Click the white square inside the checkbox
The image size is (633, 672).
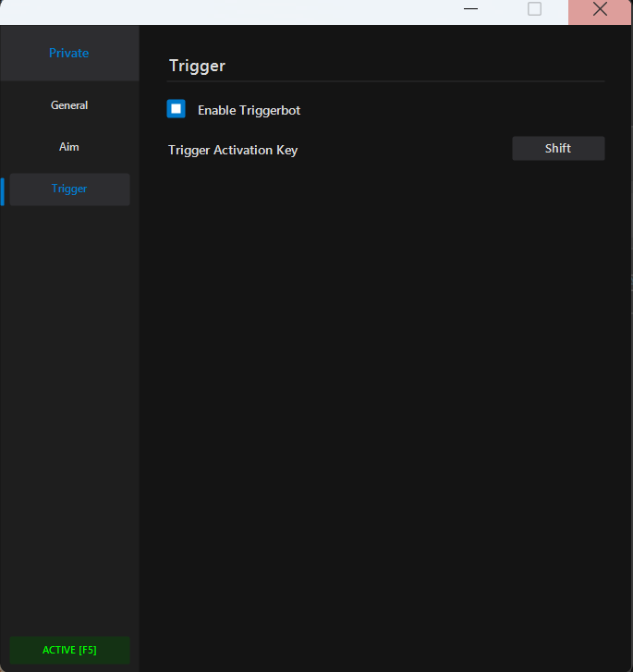[x=176, y=109]
